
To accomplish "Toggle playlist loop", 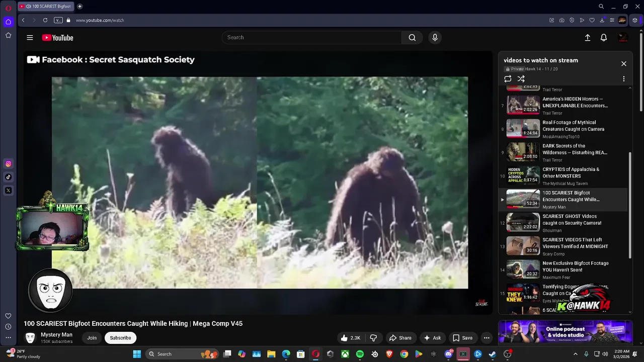I will tap(508, 79).
